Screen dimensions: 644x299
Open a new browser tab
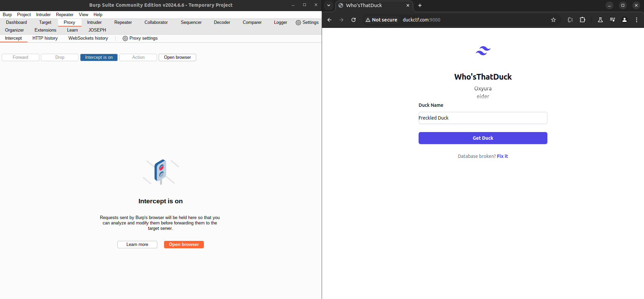(x=420, y=5)
